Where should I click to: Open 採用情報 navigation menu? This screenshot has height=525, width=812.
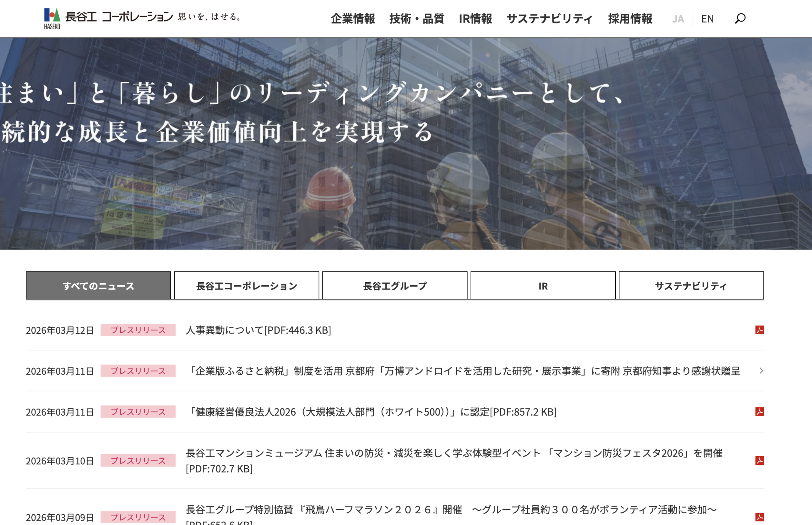[x=630, y=19]
